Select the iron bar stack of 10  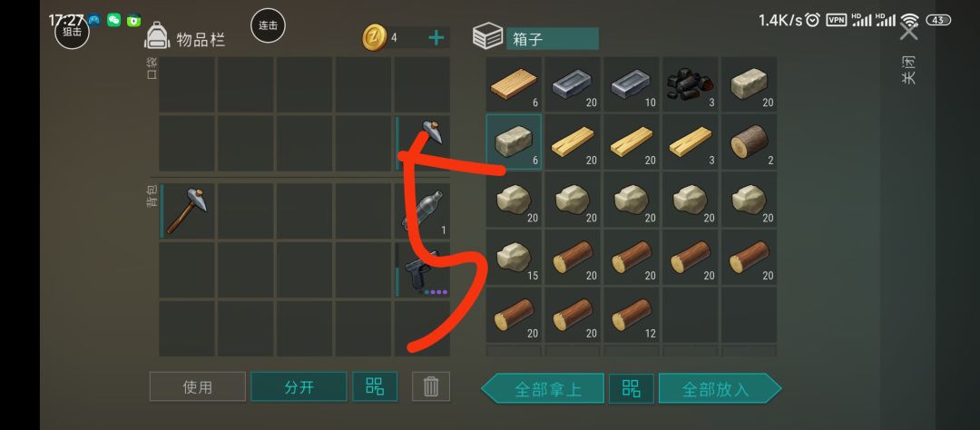632,84
